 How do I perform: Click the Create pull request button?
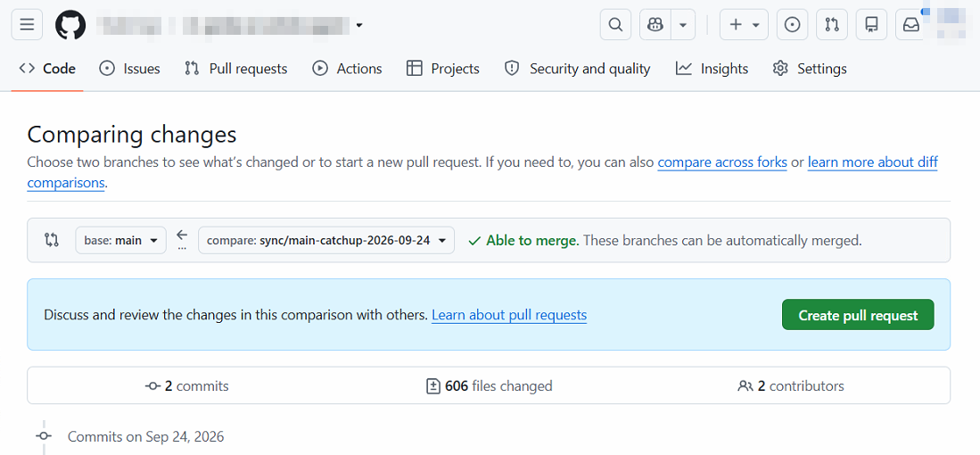858,315
